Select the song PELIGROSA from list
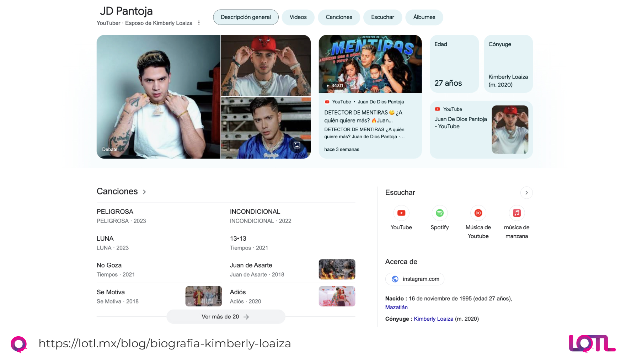The image size is (637, 364). point(115,212)
